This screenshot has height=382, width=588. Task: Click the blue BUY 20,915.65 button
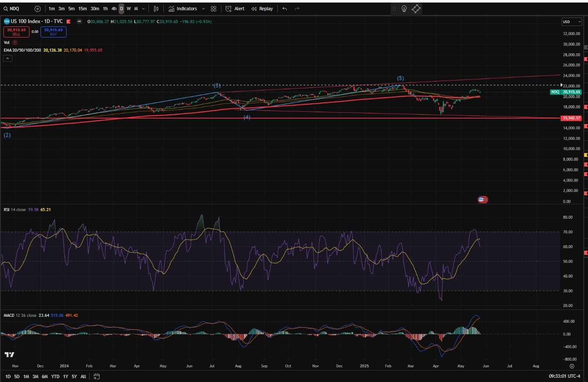53,32
